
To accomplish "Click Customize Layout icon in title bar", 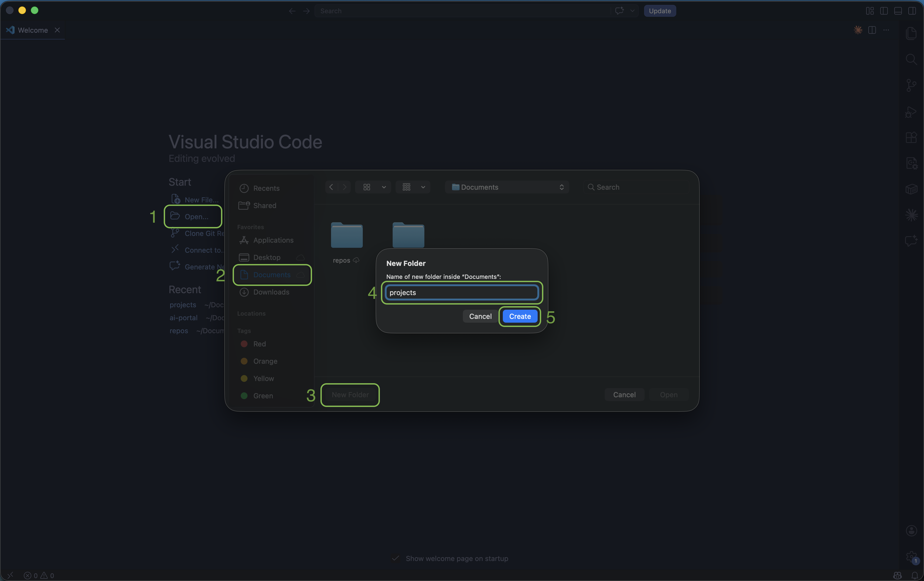I will (870, 11).
